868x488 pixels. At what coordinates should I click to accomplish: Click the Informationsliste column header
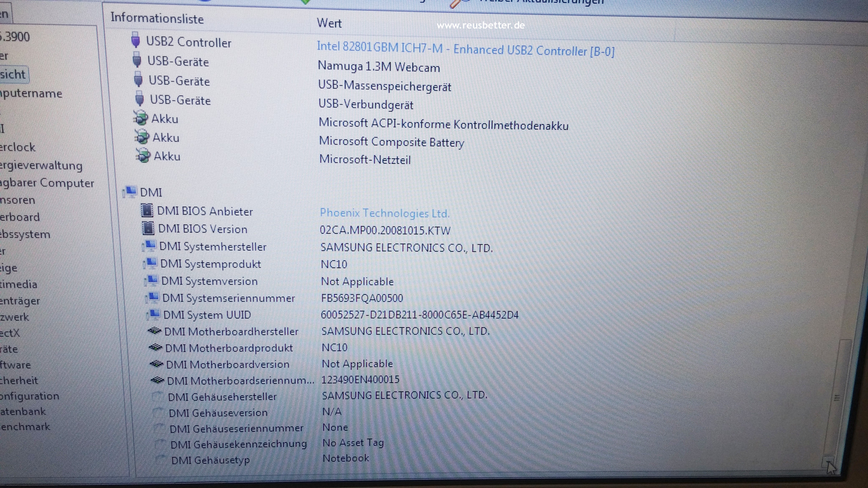point(157,18)
